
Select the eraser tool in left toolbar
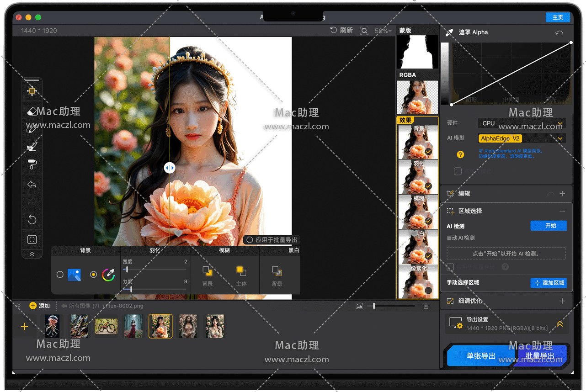[32, 111]
